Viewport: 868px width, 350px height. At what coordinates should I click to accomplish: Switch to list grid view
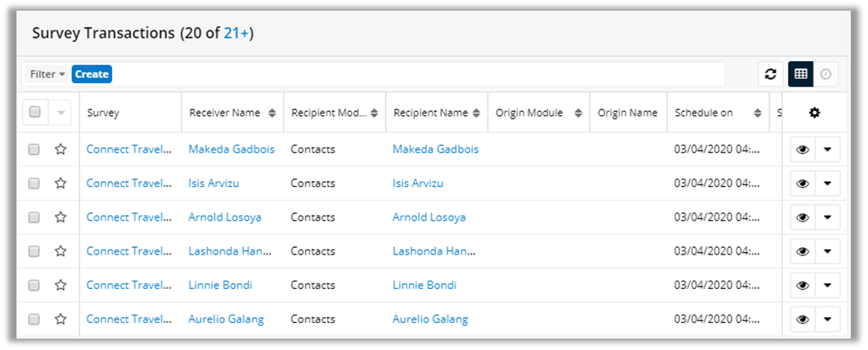(800, 74)
